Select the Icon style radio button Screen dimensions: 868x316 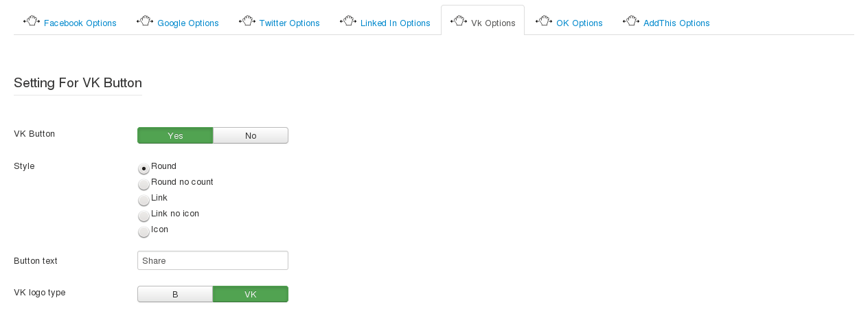(144, 232)
